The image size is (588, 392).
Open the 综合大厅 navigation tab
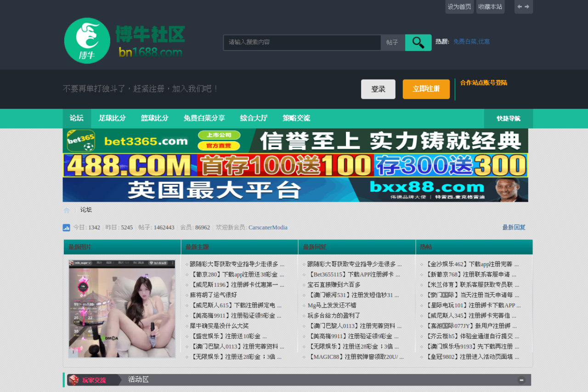[x=254, y=119]
